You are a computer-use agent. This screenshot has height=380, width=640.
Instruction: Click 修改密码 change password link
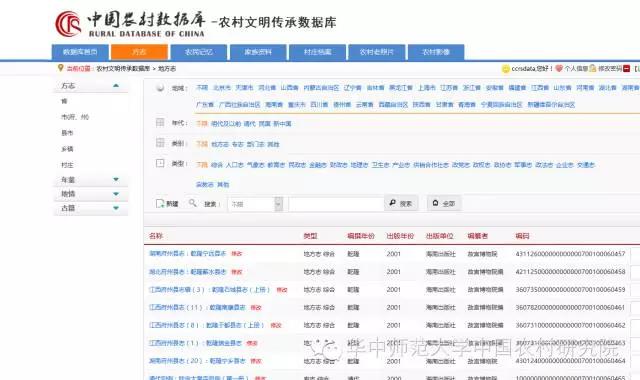(610, 69)
